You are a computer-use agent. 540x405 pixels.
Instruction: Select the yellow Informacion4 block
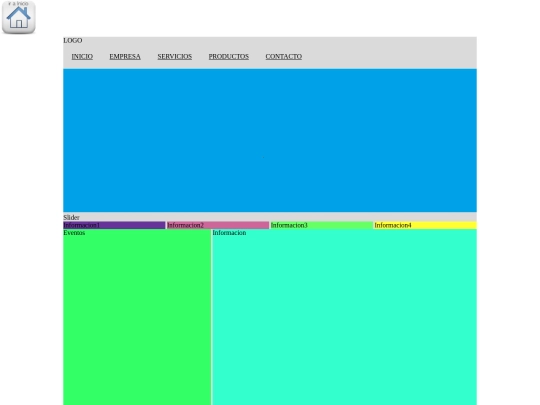(425, 225)
